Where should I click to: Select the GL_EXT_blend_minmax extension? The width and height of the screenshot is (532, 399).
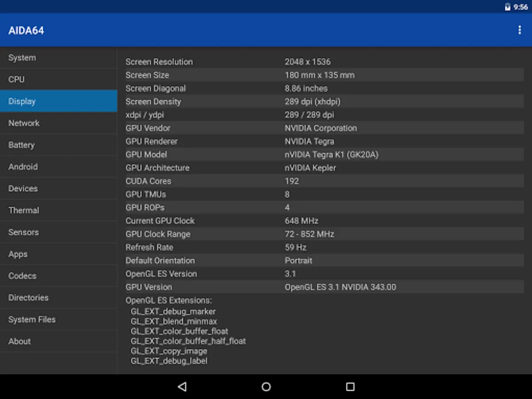[174, 321]
